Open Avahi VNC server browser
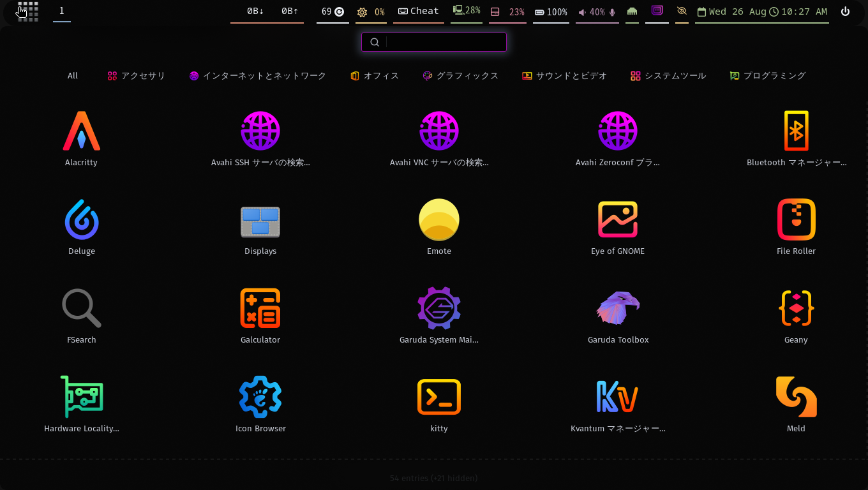868x490 pixels. click(439, 139)
